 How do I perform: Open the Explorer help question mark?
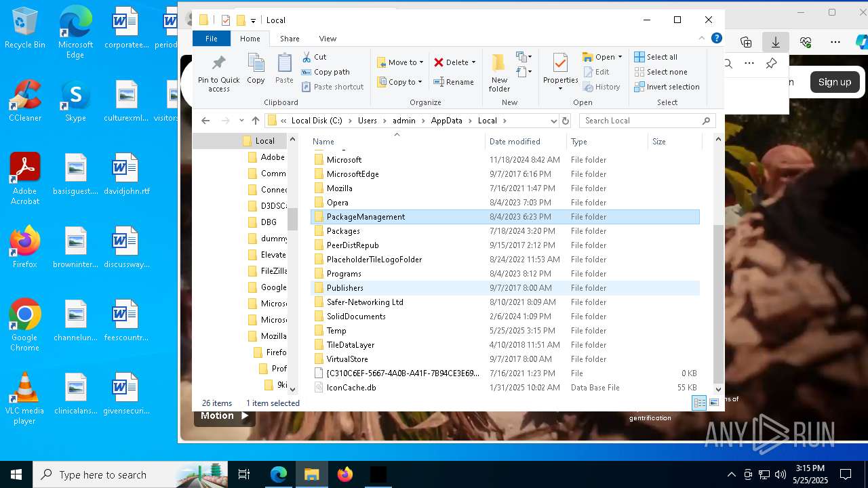(716, 39)
